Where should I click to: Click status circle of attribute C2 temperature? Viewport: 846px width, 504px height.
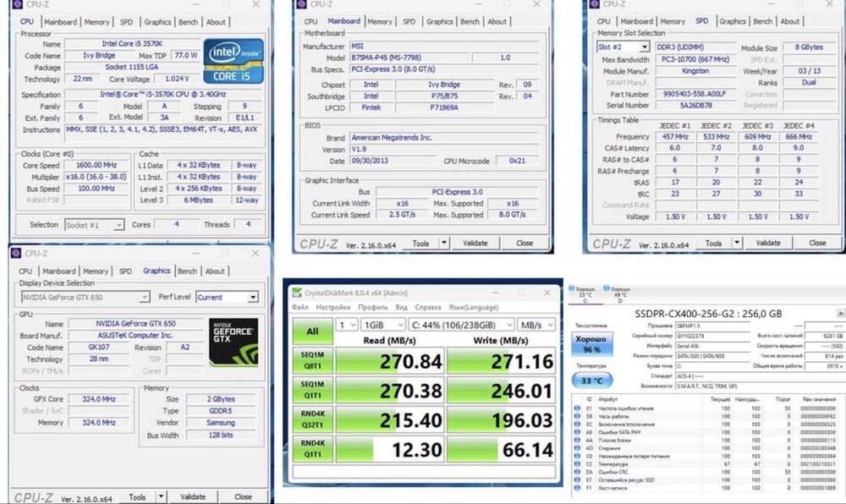pos(578,463)
